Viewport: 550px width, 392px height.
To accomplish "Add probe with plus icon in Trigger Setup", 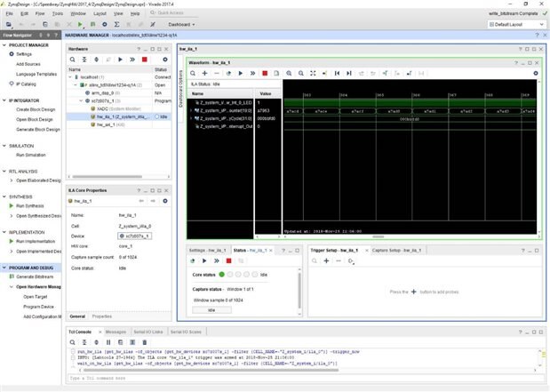I will [326, 261].
